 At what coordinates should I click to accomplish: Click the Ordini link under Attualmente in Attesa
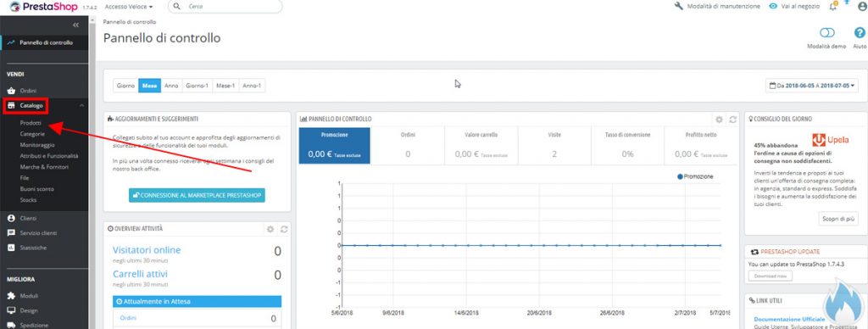point(128,318)
